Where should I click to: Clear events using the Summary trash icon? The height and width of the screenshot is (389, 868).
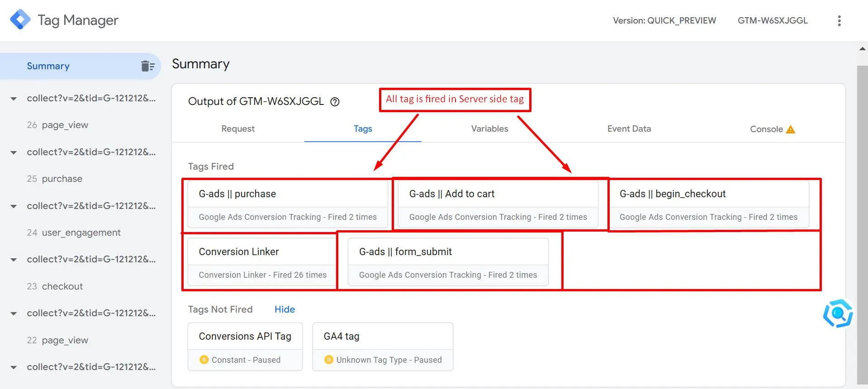147,66
